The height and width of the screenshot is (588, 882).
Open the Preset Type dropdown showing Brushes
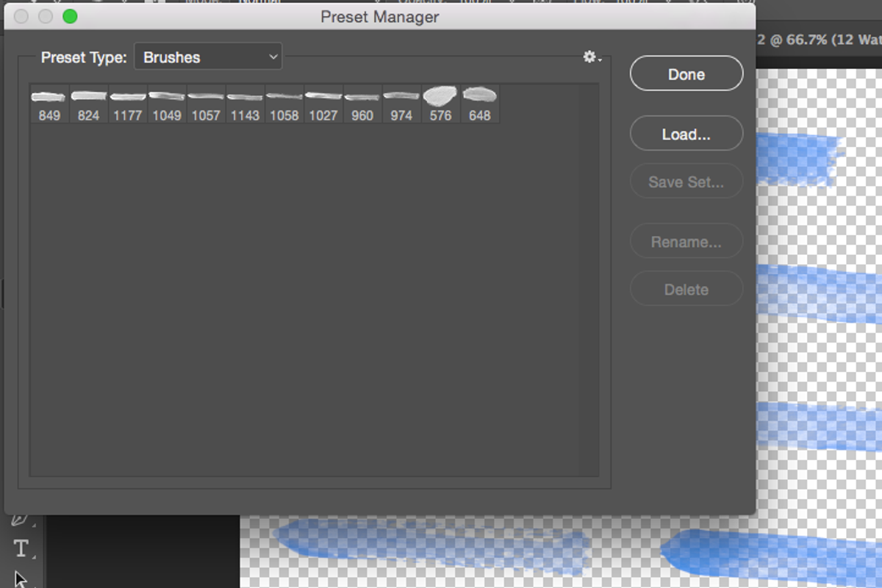pos(208,57)
